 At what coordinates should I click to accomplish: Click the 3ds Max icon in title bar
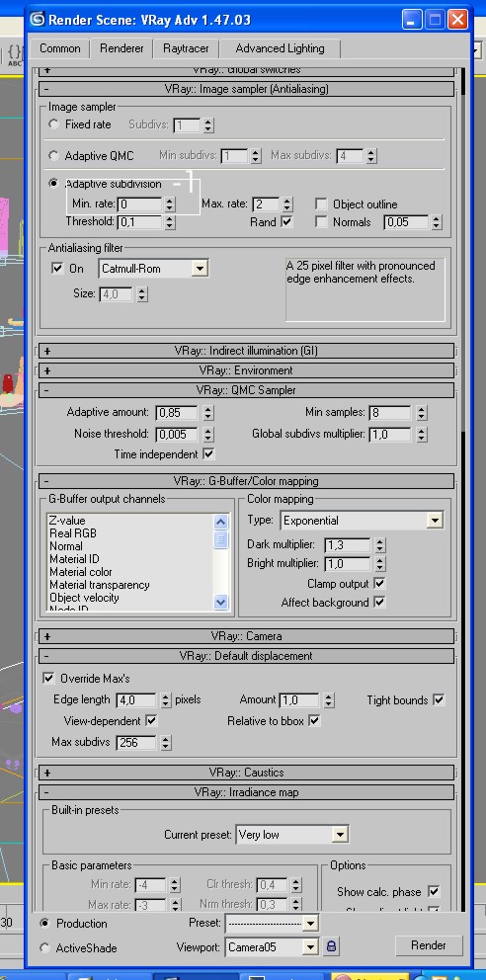[x=38, y=20]
